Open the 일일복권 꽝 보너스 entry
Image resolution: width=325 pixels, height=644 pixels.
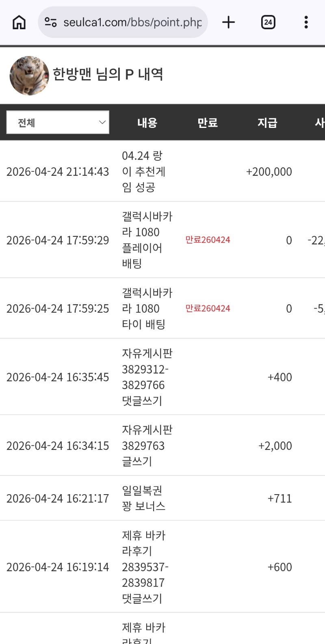144,498
